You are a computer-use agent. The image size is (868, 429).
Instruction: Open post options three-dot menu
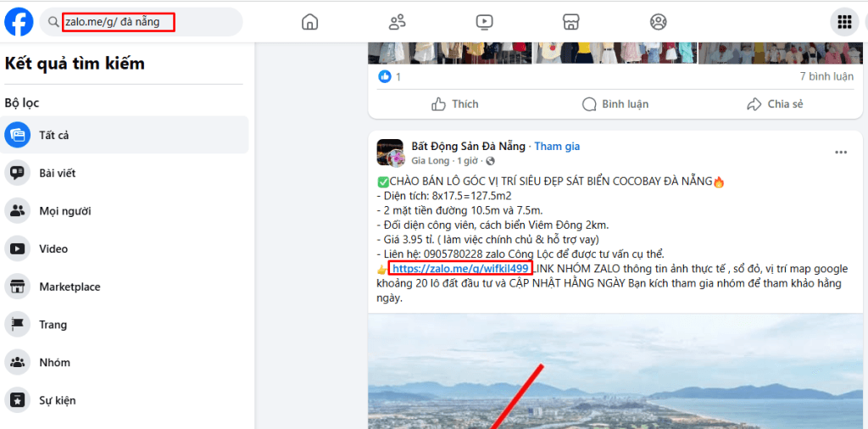(x=841, y=153)
